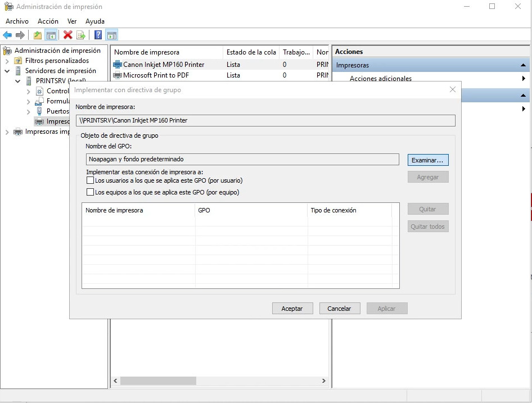Click the Examinar... button
This screenshot has width=532, height=403.
[x=427, y=160]
